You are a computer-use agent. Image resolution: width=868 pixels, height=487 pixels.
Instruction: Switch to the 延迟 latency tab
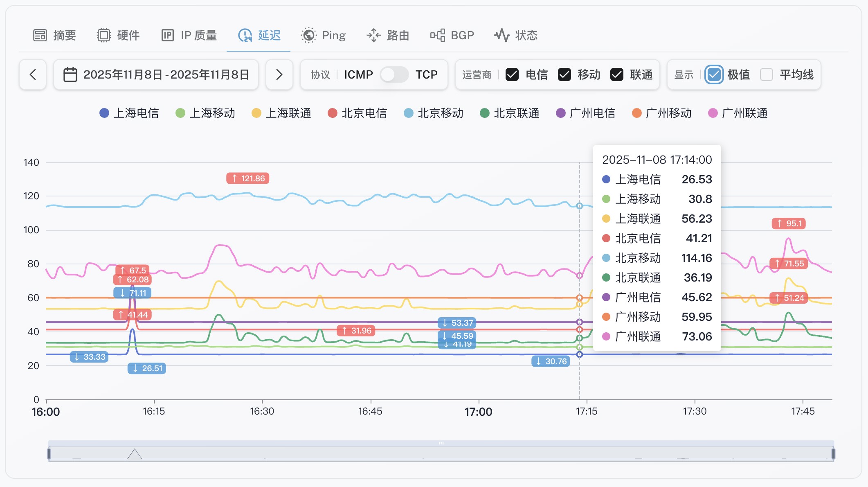259,36
